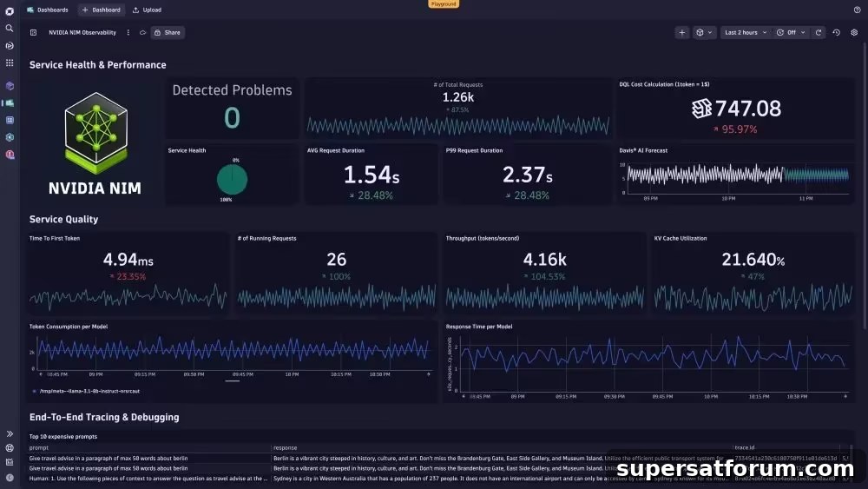This screenshot has width=868, height=489.
Task: Open the apps grid launcher
Action: [x=10, y=63]
